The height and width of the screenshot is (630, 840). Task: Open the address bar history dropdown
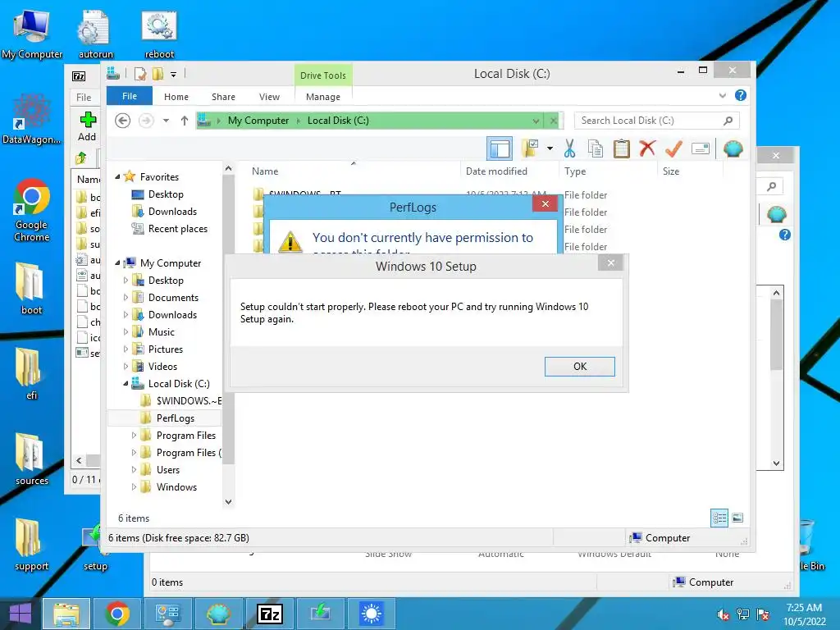[536, 121]
